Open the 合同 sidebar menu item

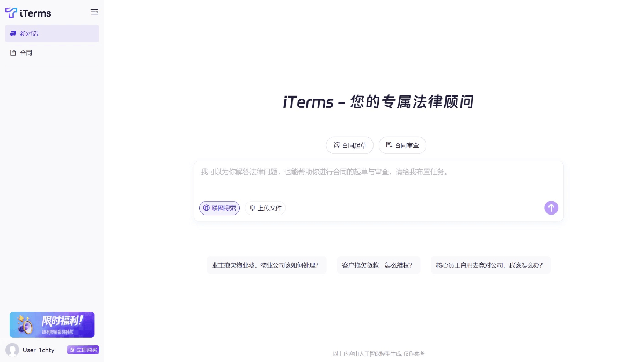pos(26,53)
